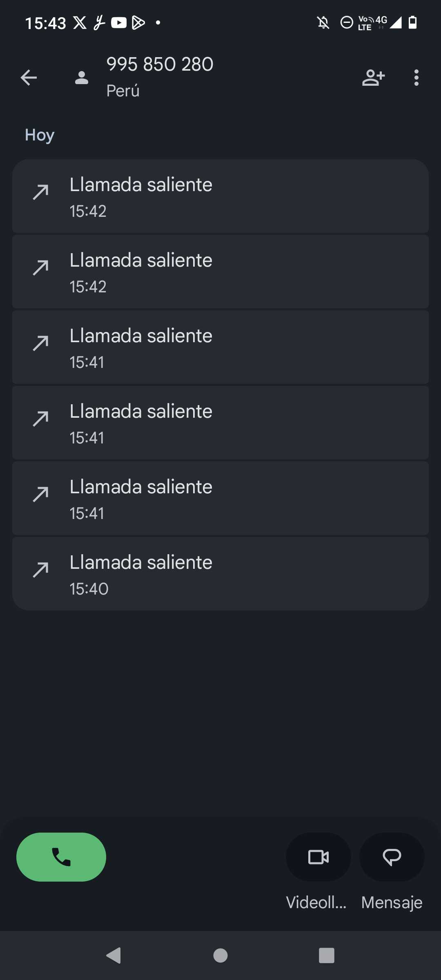Tap the Do Not Disturb status icon

(347, 22)
